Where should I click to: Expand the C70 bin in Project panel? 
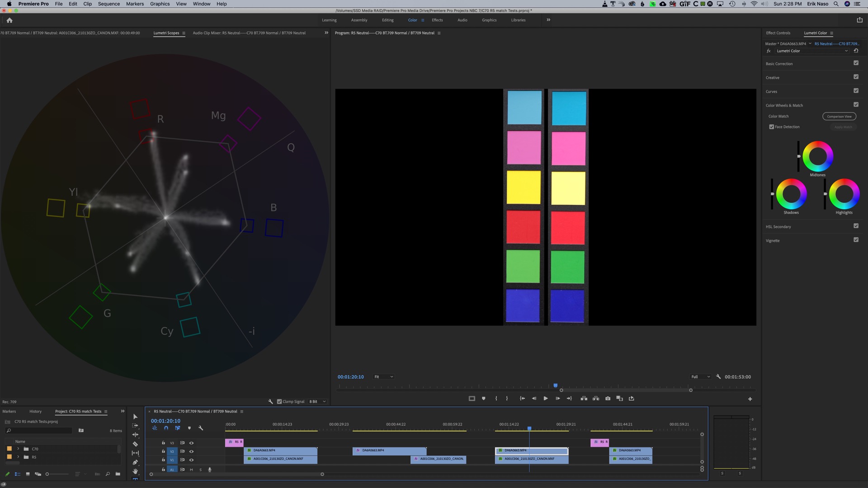pyautogui.click(x=18, y=449)
